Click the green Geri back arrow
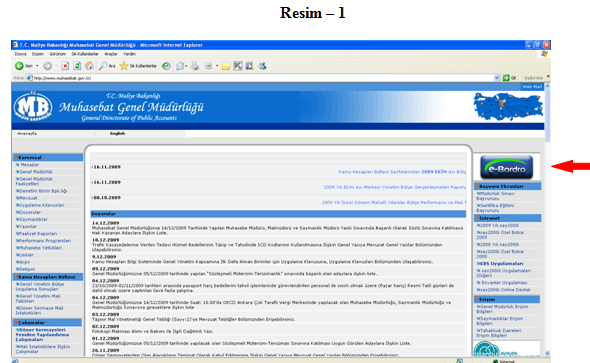Image resolution: width=590 pixels, height=363 pixels. [19, 66]
